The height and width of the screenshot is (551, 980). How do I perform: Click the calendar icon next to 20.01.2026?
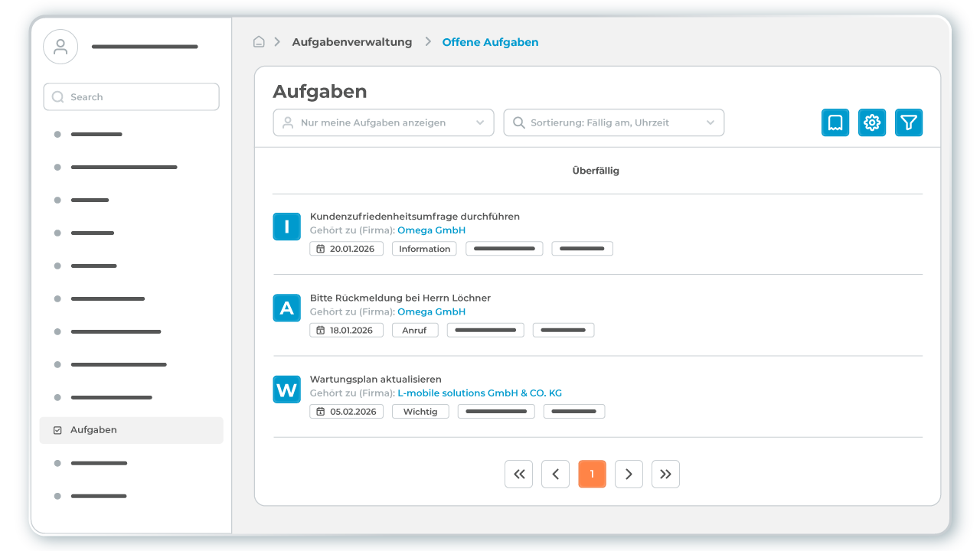tap(322, 248)
